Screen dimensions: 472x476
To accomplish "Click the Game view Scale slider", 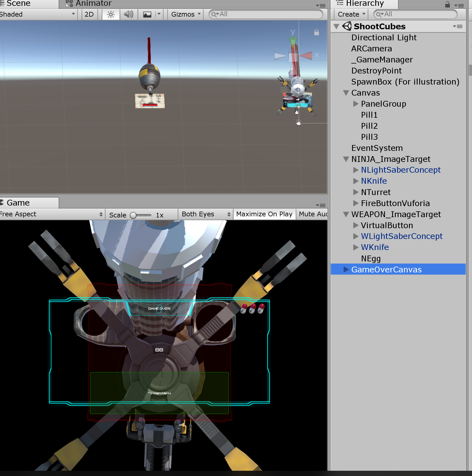I will tap(141, 215).
